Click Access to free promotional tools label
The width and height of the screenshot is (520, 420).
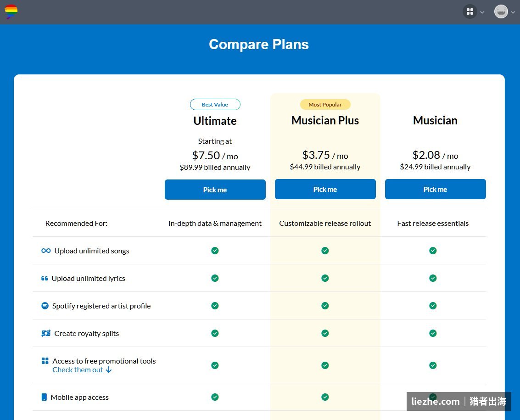104,361
